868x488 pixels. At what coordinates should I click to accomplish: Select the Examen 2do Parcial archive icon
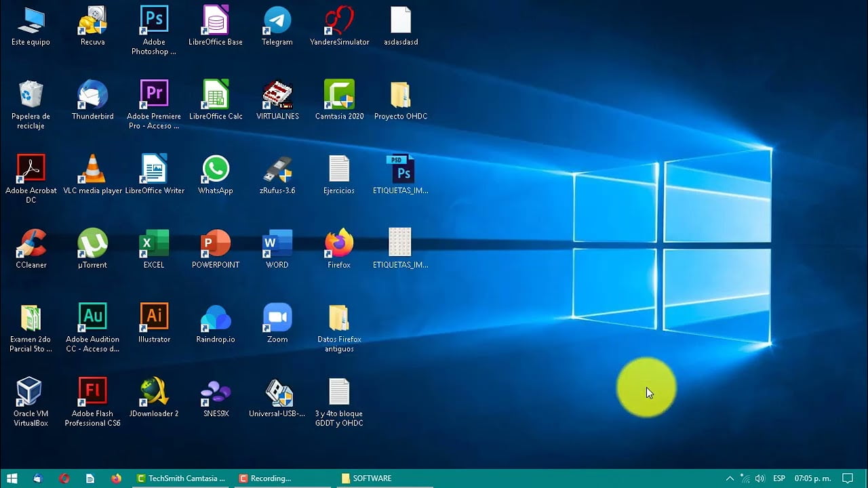[x=31, y=328]
